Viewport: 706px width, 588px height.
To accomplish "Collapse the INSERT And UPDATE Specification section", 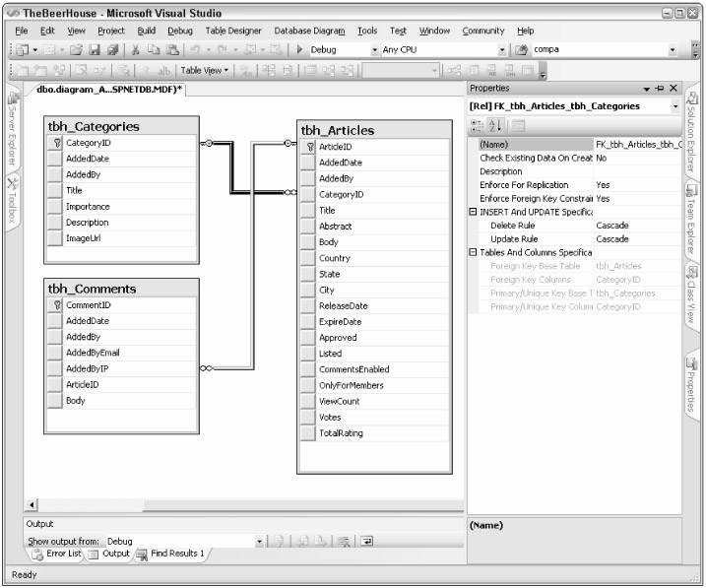I will coord(473,213).
